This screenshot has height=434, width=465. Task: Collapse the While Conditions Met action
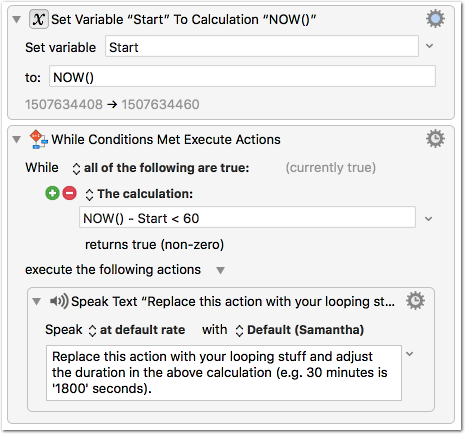click(x=17, y=139)
